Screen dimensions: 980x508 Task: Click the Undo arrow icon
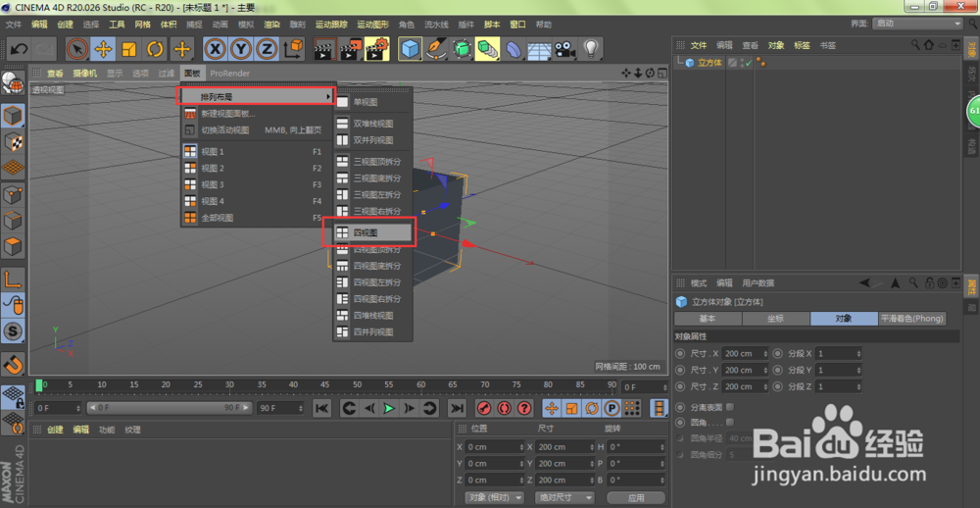pos(19,49)
